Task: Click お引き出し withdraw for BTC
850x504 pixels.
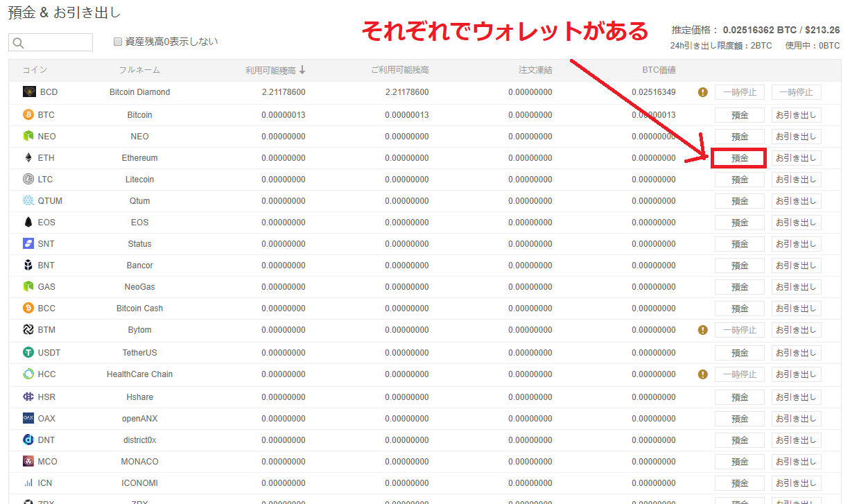Action: point(797,115)
